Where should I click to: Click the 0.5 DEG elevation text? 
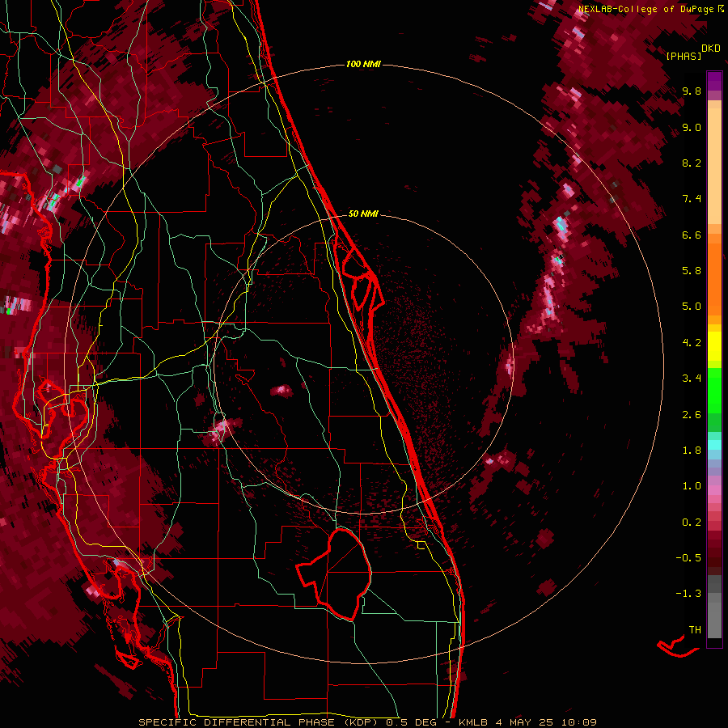click(x=410, y=722)
